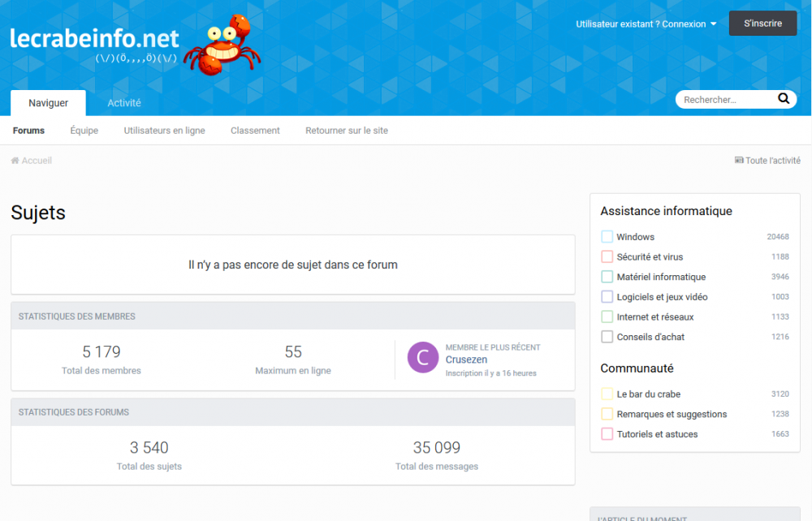Click the Accueil home icon
812x521 pixels.
14,160
